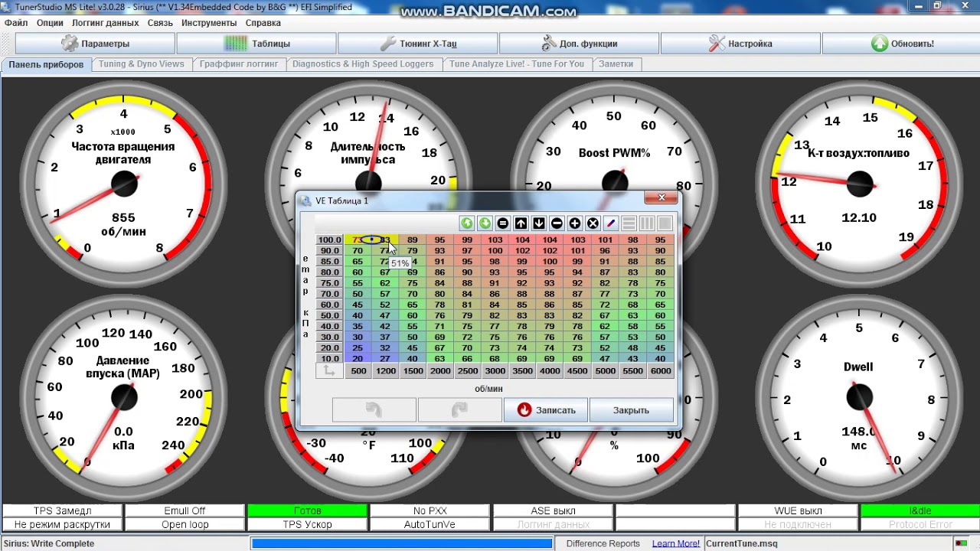Screen dimensions: 980x551
Task: Click the vertical-columns interpolate icon
Action: pyautogui.click(x=647, y=223)
